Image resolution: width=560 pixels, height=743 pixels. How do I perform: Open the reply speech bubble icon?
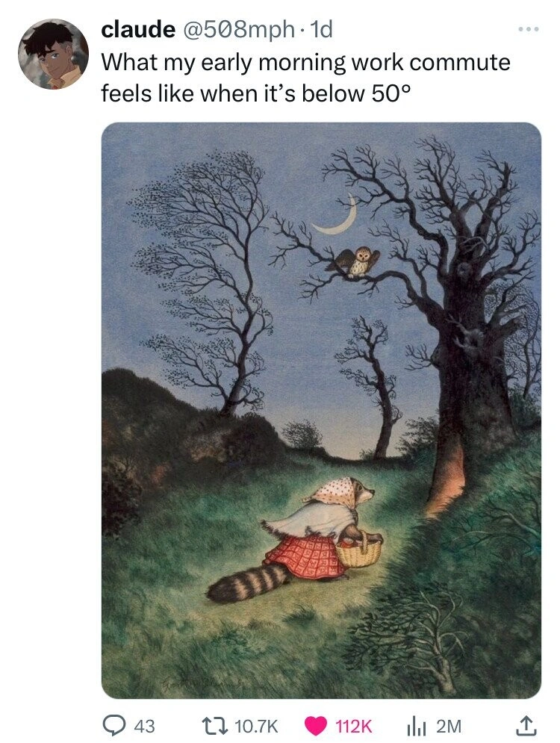[114, 725]
